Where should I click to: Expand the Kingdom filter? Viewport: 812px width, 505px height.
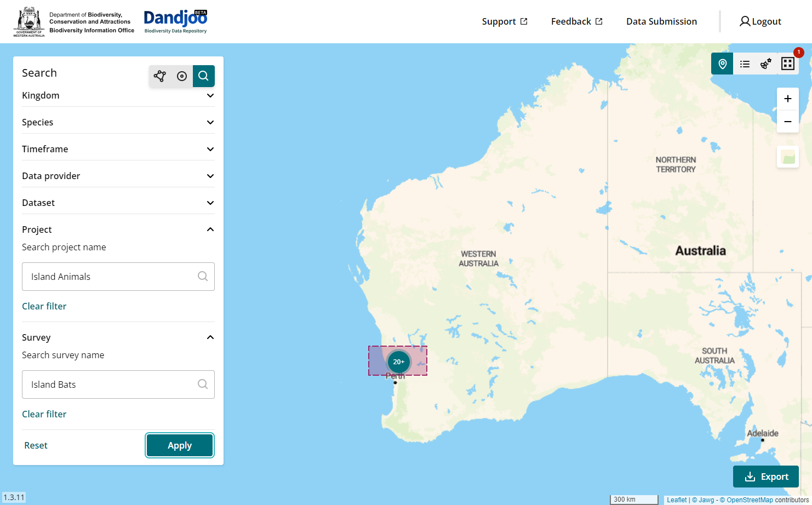click(x=118, y=95)
